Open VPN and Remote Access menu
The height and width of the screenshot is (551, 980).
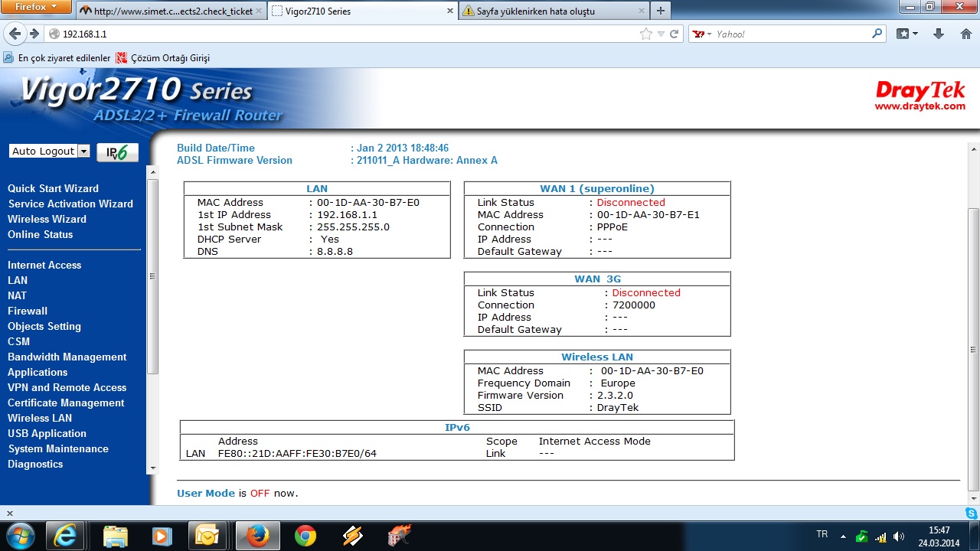67,387
